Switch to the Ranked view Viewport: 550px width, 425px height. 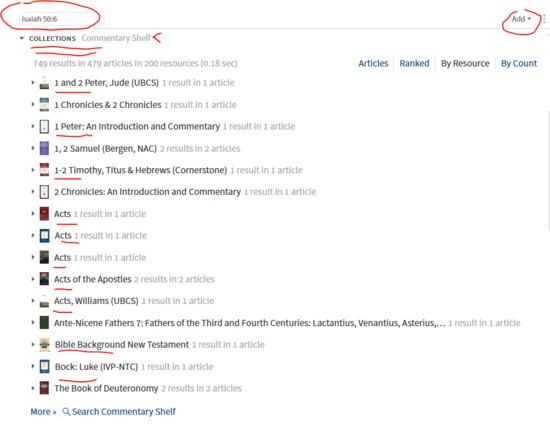click(414, 63)
